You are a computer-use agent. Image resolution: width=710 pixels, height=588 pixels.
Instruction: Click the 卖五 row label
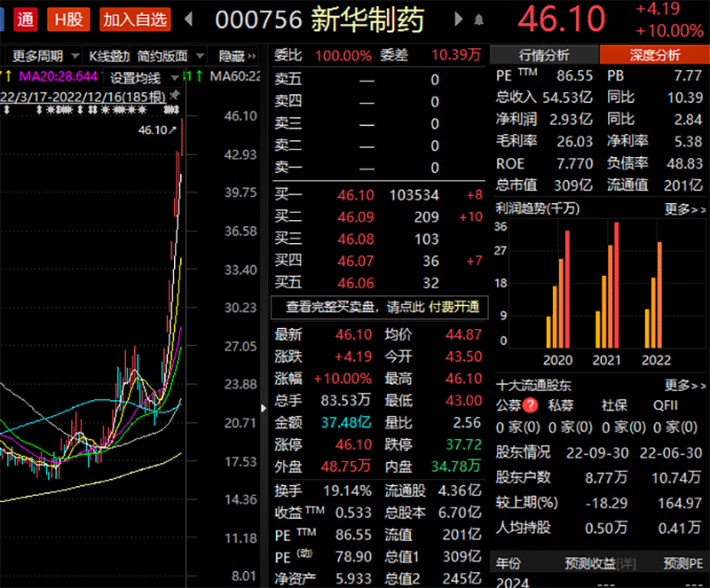point(288,79)
